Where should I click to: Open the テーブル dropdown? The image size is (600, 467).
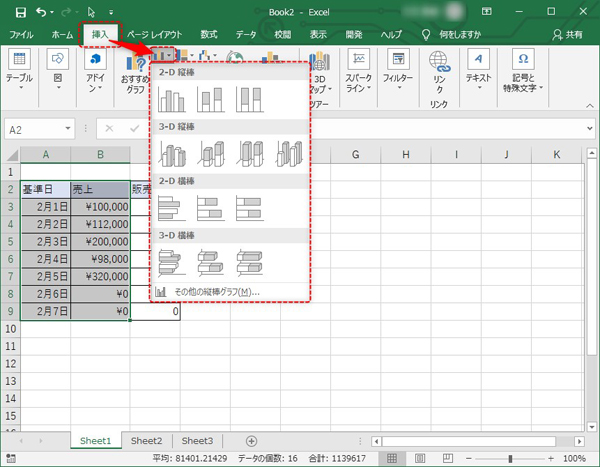click(19, 77)
